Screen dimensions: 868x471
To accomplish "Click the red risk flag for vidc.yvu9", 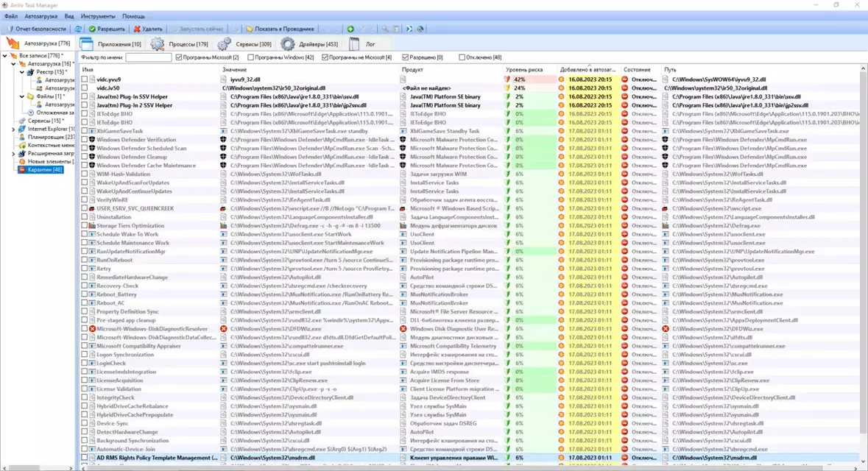I will (508, 79).
